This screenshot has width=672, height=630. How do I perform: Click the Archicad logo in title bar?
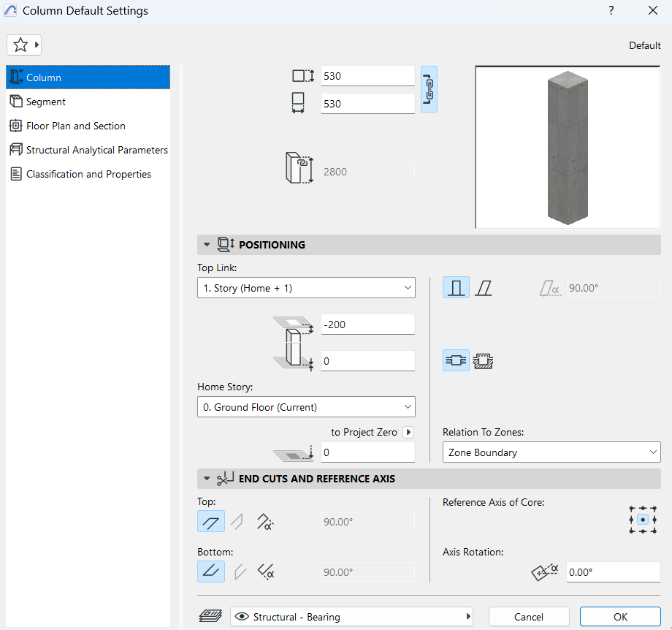[10, 10]
